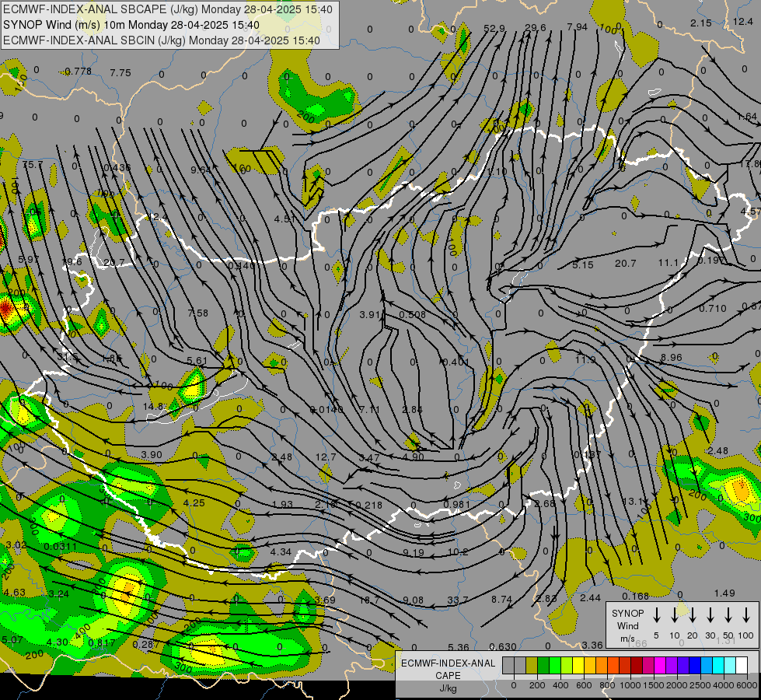Click the SYNOP Wind 10m title line
761x700 pixels.
coord(131,25)
